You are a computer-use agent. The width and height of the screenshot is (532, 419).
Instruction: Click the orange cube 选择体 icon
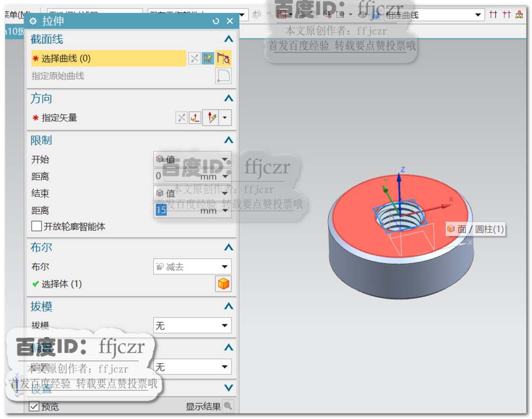223,284
